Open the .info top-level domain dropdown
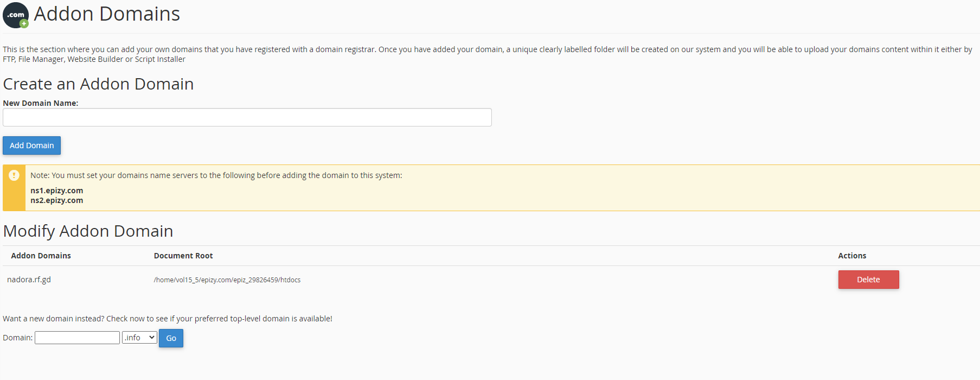Viewport: 980px width, 380px height. point(139,338)
